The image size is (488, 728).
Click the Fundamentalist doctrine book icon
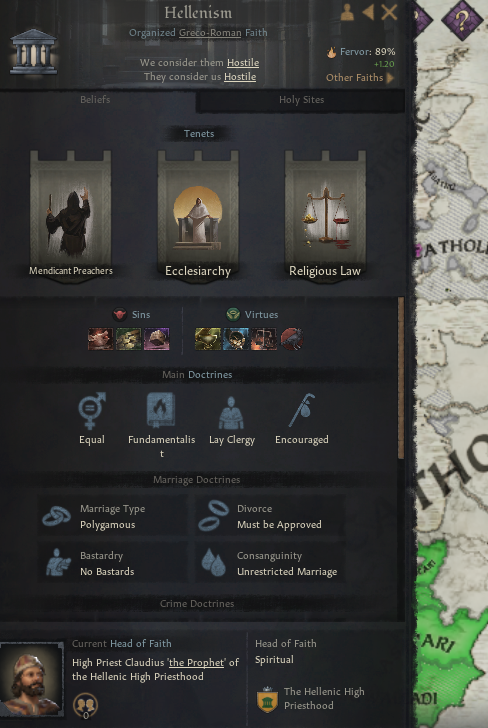[161, 410]
